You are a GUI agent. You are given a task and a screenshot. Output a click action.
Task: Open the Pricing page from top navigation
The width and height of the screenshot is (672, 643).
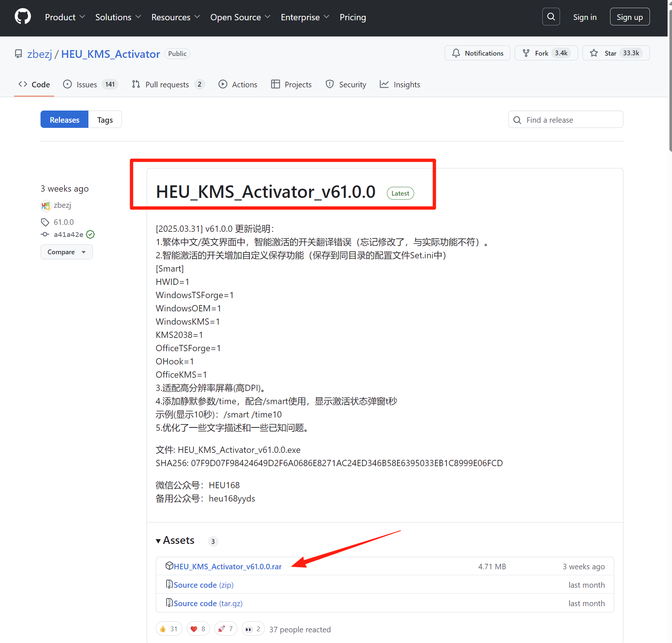pyautogui.click(x=353, y=17)
